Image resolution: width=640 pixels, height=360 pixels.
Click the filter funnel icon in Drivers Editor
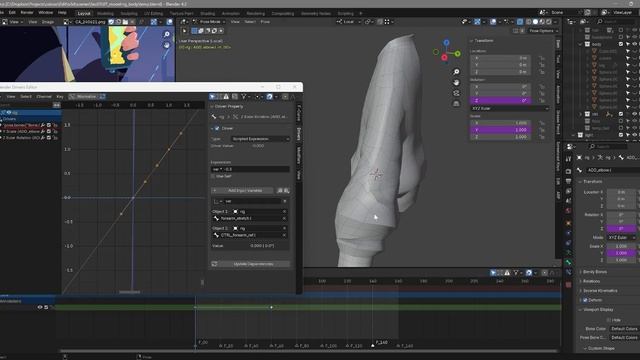click(244, 97)
